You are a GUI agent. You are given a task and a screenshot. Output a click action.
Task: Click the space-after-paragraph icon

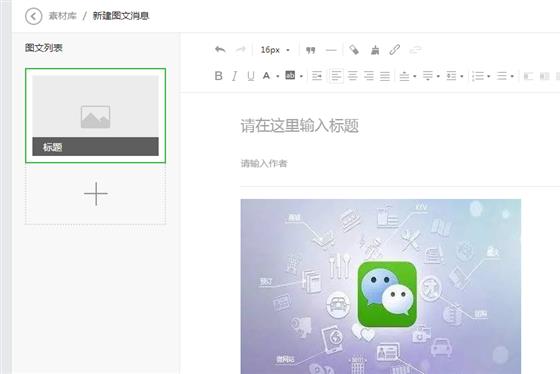coord(428,76)
